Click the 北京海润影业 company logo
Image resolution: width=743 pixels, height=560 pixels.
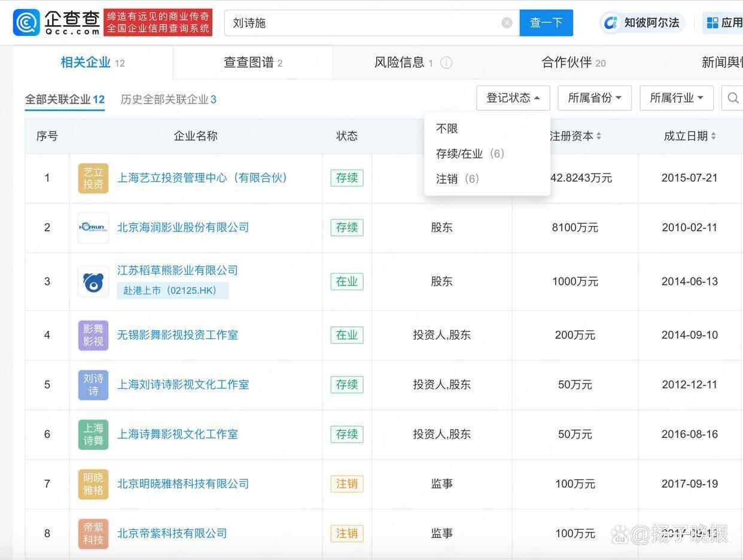pyautogui.click(x=93, y=228)
